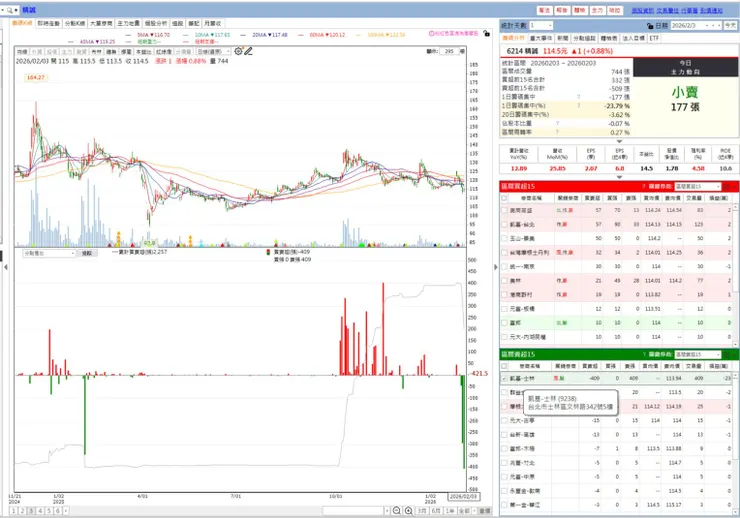Open the 個股資訊 link
Screen dimensions: 740x518
(642, 10)
